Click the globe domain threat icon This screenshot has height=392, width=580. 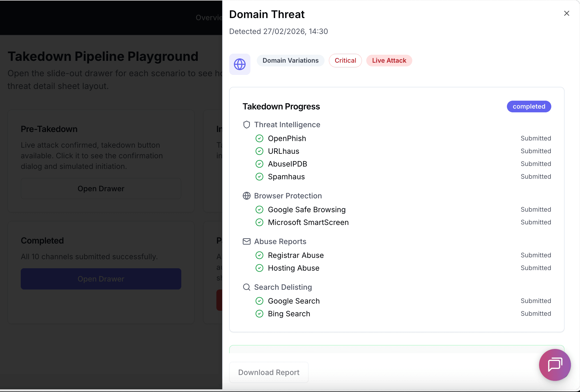239,64
